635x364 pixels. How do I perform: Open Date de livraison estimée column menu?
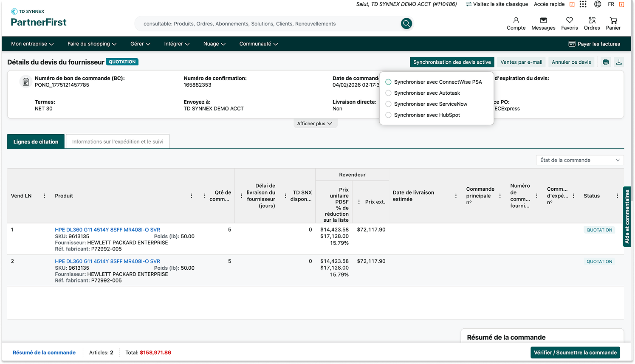pos(456,196)
